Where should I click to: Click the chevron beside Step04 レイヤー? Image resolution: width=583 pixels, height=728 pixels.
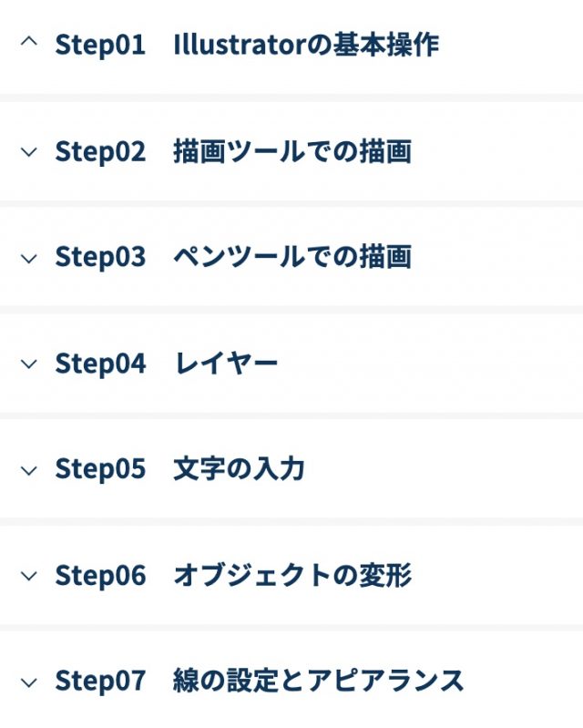click(29, 364)
